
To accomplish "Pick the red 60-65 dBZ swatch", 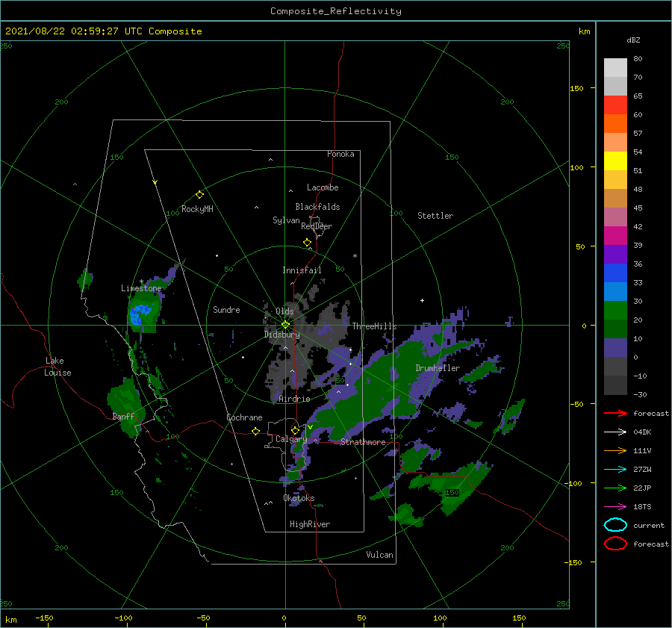I will pos(615,105).
